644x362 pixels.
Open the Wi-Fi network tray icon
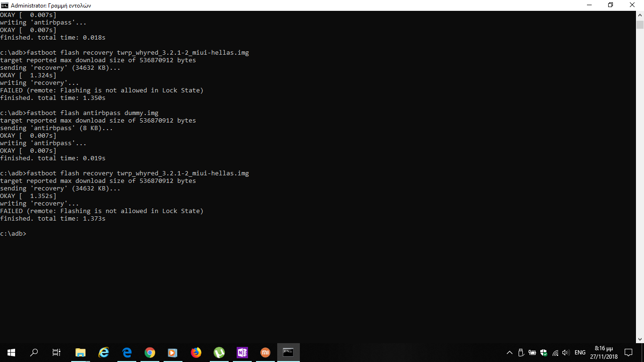pos(555,353)
